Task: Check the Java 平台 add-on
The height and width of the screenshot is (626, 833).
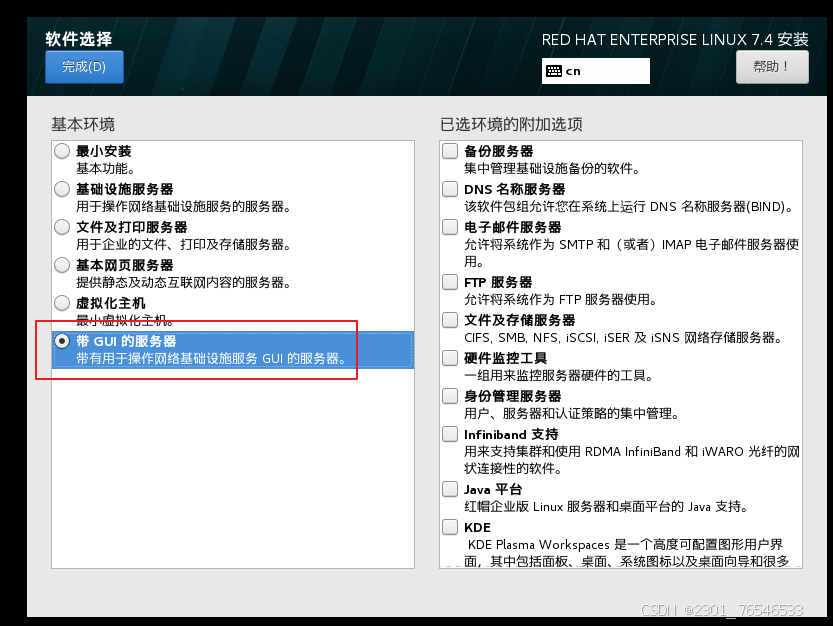Action: pyautogui.click(x=450, y=489)
